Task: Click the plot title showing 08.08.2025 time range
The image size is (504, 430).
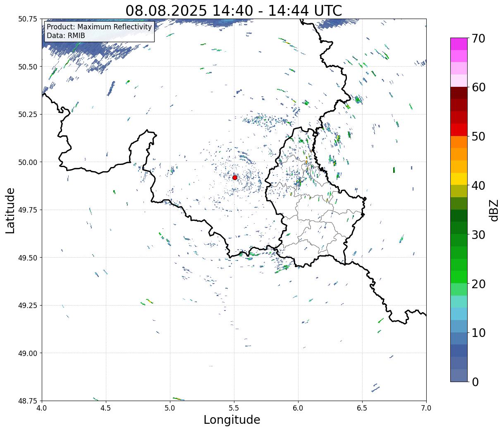Action: point(234,11)
